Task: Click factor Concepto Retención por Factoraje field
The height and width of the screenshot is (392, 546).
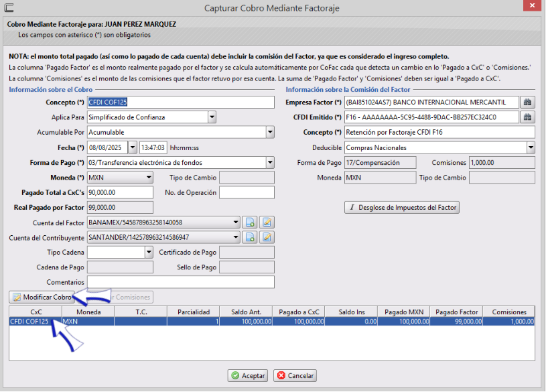Action: point(439,133)
